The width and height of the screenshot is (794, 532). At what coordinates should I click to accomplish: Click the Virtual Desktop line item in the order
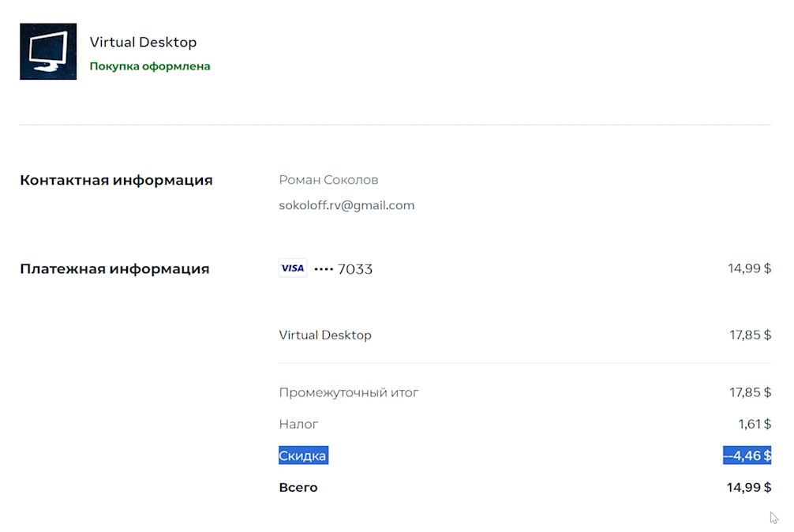[325, 335]
